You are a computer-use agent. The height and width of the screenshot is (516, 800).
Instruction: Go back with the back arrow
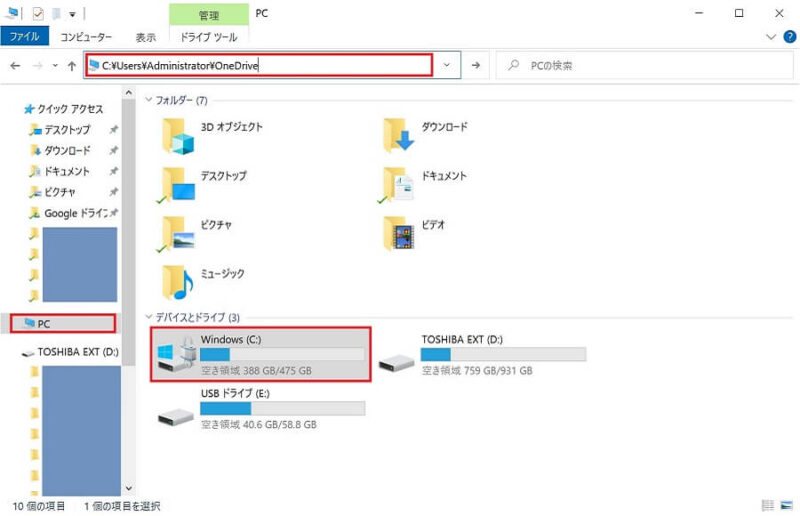(x=15, y=65)
